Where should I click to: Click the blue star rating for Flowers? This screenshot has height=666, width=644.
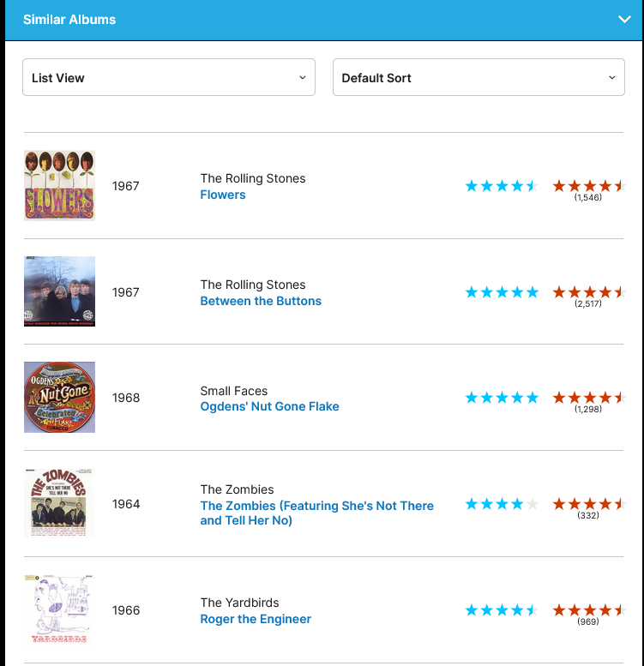(502, 186)
